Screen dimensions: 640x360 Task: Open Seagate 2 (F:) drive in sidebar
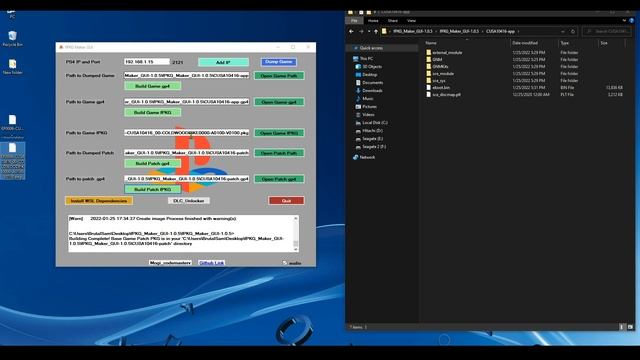click(x=371, y=147)
